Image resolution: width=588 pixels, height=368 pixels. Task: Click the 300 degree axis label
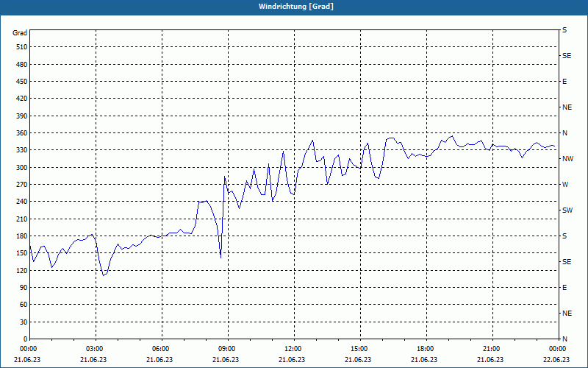pos(22,167)
